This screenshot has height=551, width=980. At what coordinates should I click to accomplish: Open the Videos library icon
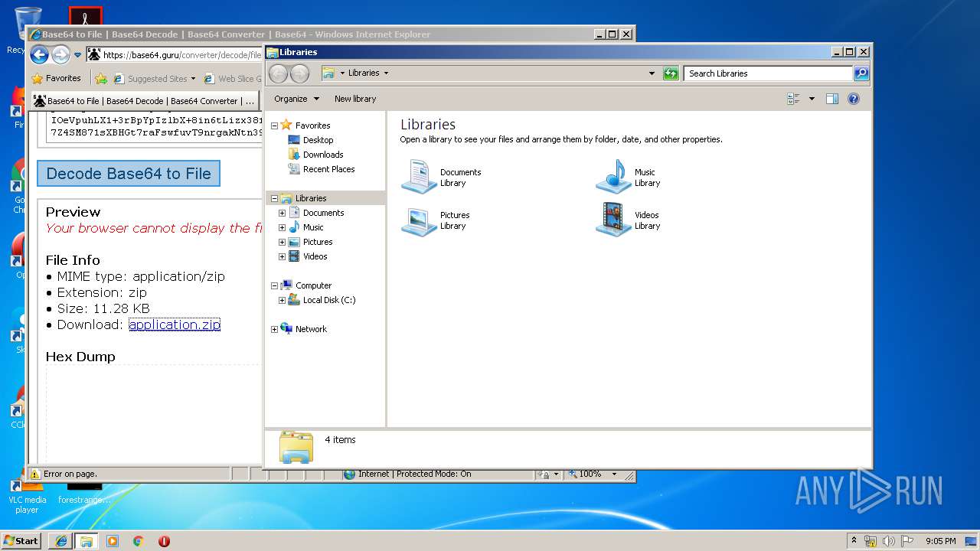tap(613, 220)
